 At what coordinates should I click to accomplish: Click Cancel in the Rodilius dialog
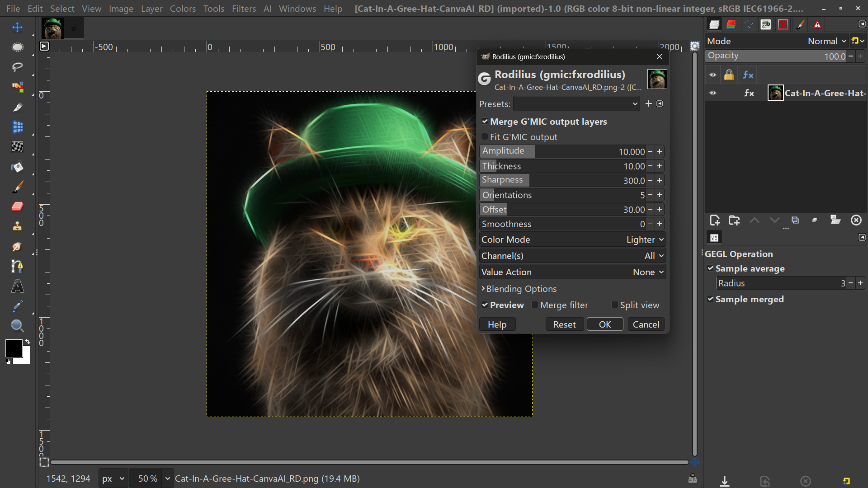(646, 324)
